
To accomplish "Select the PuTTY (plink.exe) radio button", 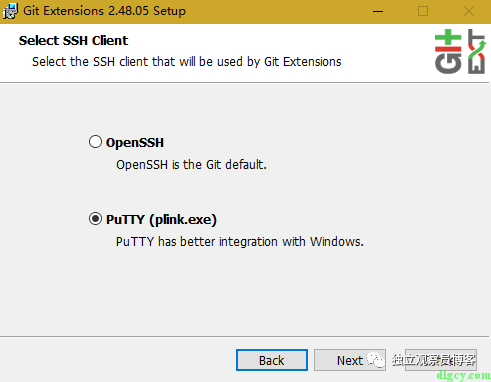I will pos(95,219).
